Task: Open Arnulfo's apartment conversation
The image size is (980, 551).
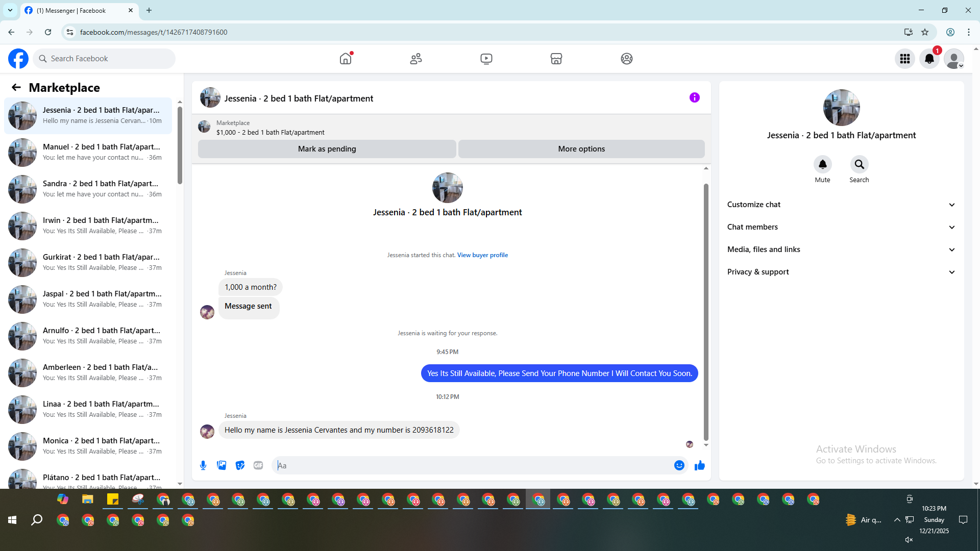Action: tap(88, 336)
